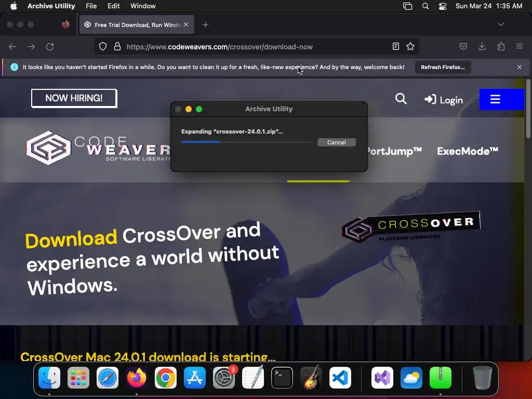Show site security lock information
The height and width of the screenshot is (399, 532).
[x=117, y=46]
